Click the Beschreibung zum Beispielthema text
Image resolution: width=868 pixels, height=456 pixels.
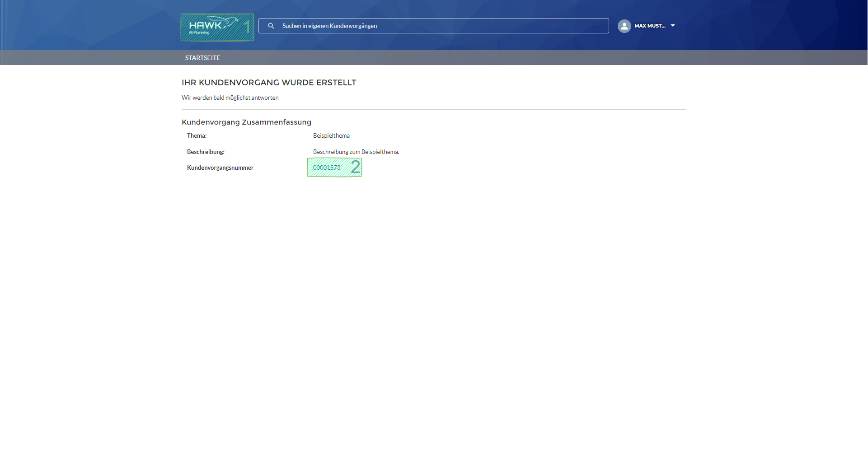(356, 152)
